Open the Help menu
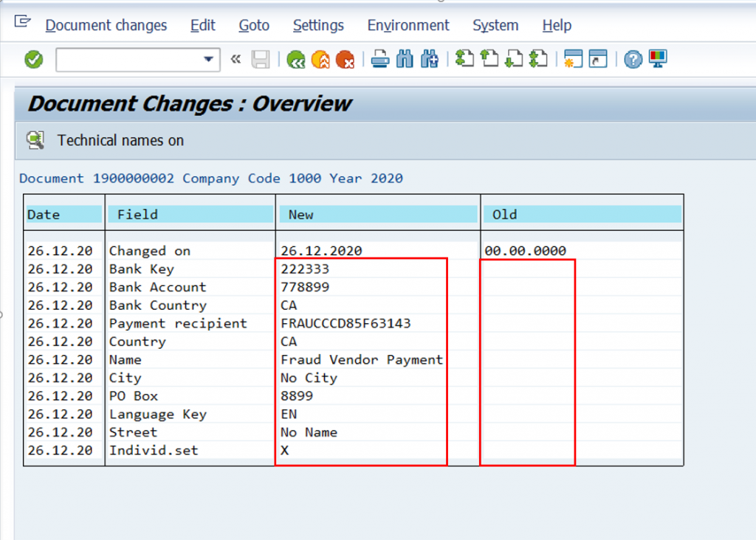756x540 pixels. (x=557, y=25)
